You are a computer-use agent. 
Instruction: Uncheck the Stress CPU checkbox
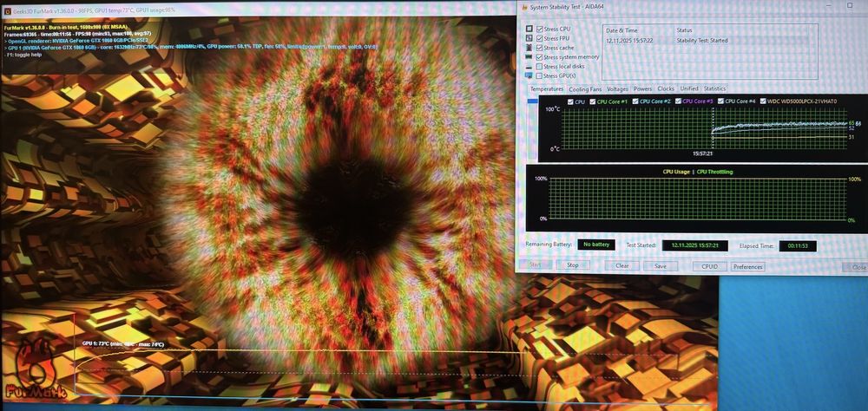pos(539,29)
